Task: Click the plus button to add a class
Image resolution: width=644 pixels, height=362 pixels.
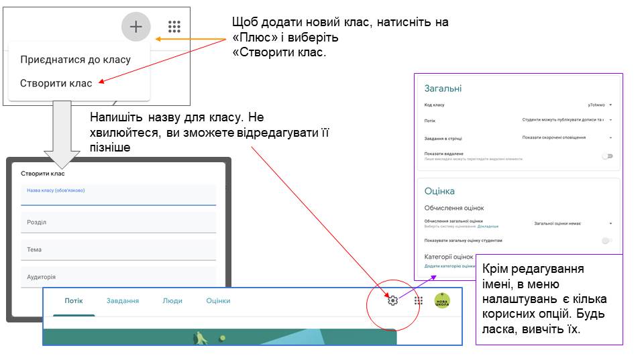Action: pos(136,27)
